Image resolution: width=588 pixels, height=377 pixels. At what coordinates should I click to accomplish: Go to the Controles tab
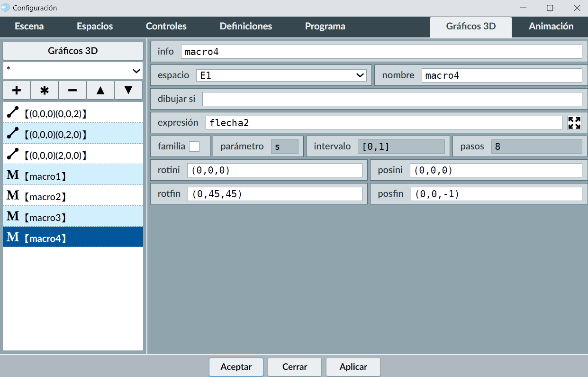[x=166, y=27]
